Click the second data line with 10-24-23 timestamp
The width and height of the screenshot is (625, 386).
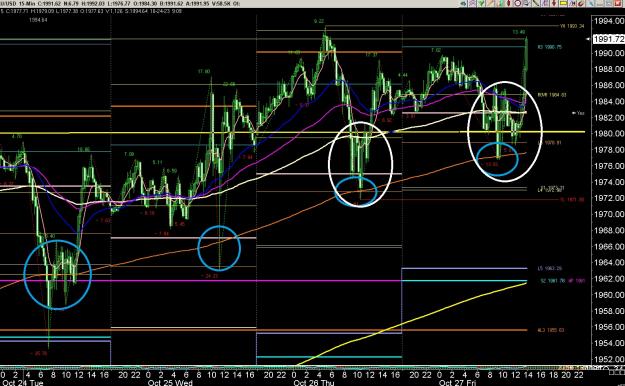point(91,11)
